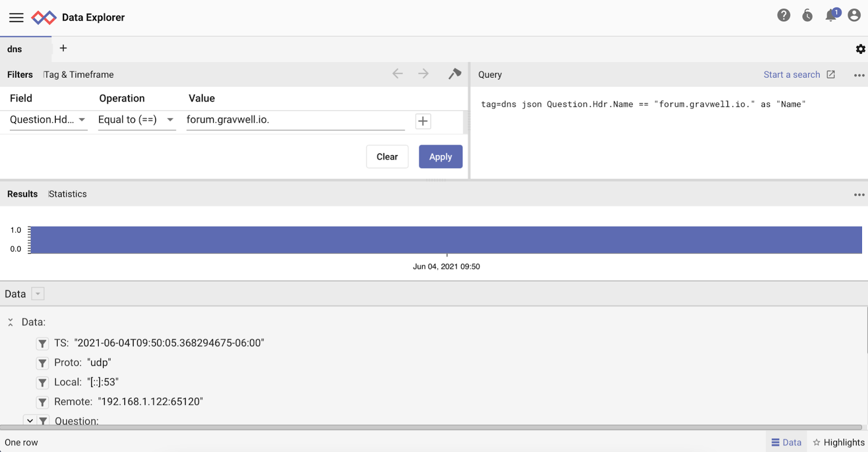This screenshot has width=868, height=452.
Task: Filter on the Question field
Action: click(43, 421)
